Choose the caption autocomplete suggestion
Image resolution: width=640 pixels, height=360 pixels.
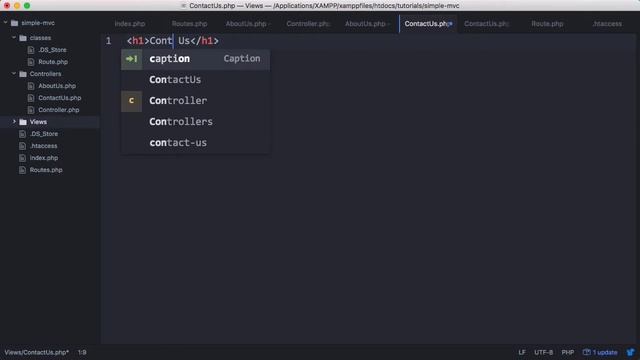tap(196, 59)
